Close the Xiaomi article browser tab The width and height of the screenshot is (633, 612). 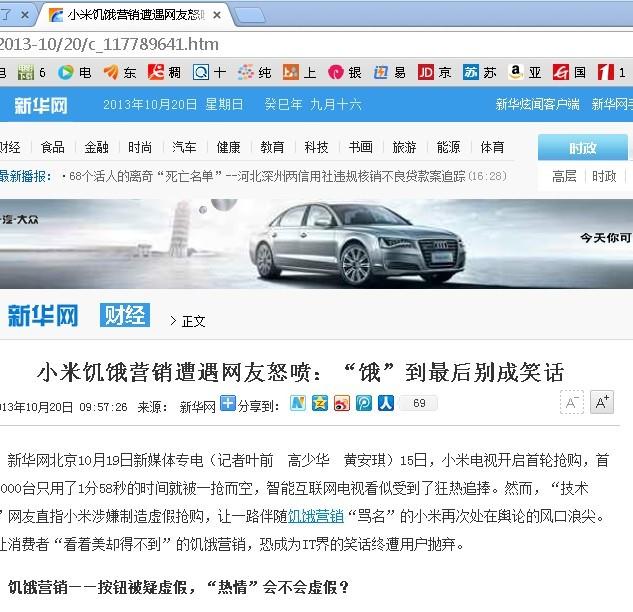217,15
